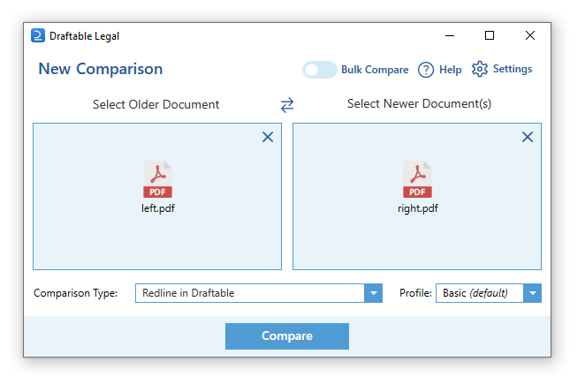The height and width of the screenshot is (392, 585).
Task: Remove right.pdf from the newer document box
Action: (x=528, y=137)
